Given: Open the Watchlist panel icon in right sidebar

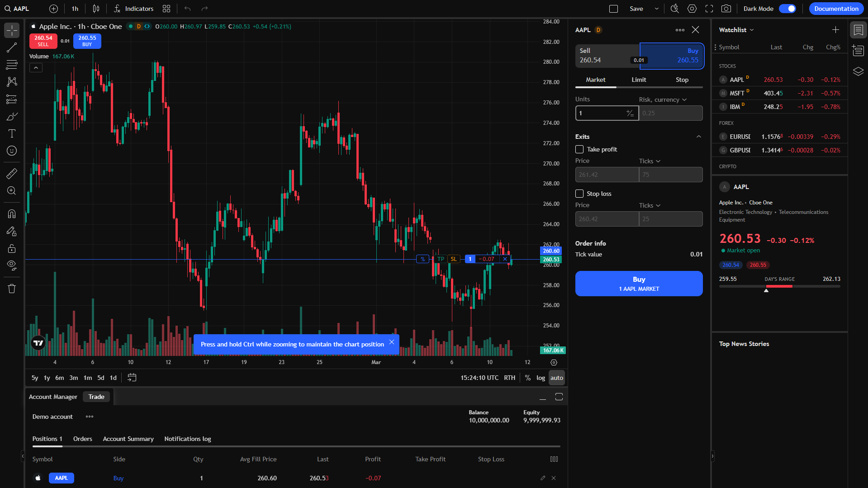Looking at the screenshot, I should coord(858,30).
